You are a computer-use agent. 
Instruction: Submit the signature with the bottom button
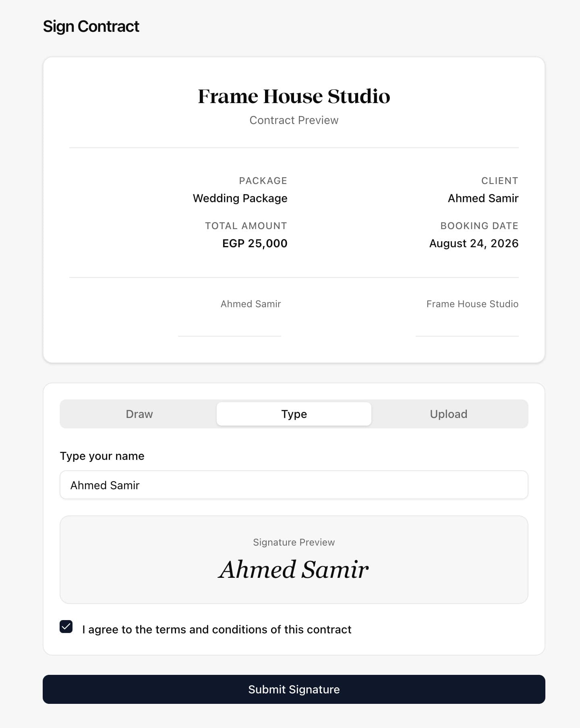[294, 689]
